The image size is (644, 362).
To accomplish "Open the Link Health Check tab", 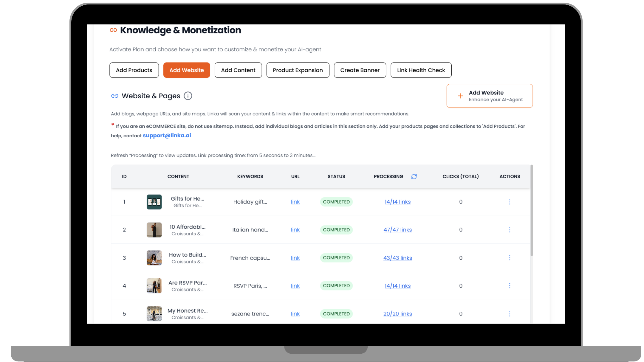I will tap(421, 70).
